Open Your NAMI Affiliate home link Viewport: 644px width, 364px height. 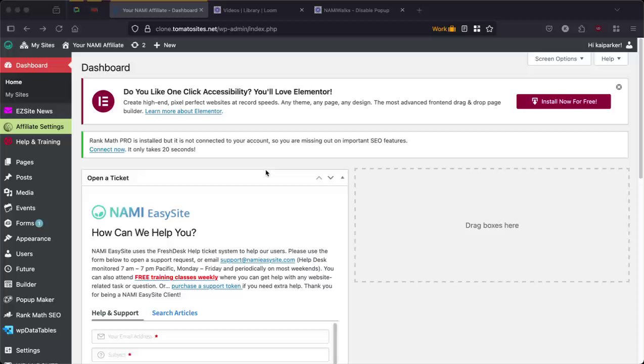pos(93,45)
